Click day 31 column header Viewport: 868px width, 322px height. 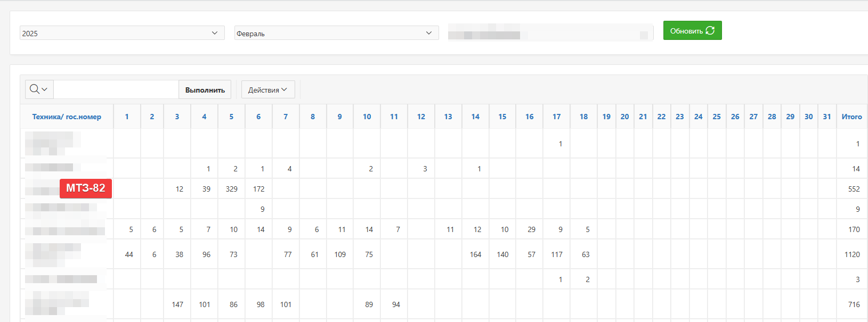click(x=826, y=117)
